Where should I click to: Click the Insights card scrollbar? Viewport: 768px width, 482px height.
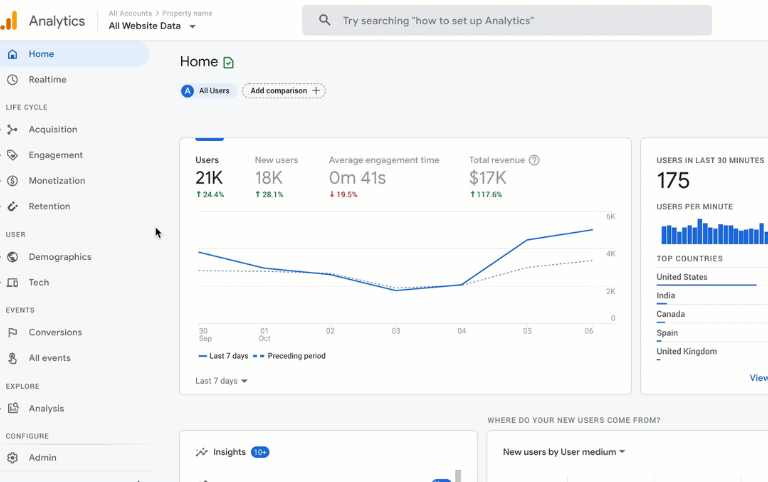tap(458, 476)
